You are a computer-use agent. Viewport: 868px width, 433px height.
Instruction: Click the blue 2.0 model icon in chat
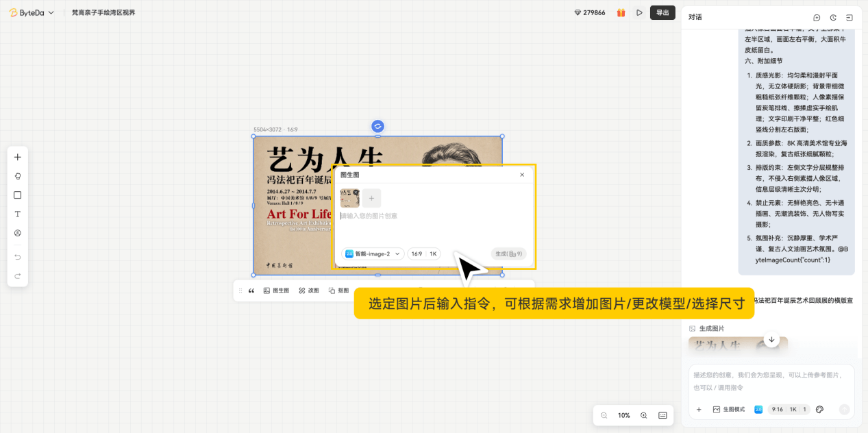tap(758, 409)
